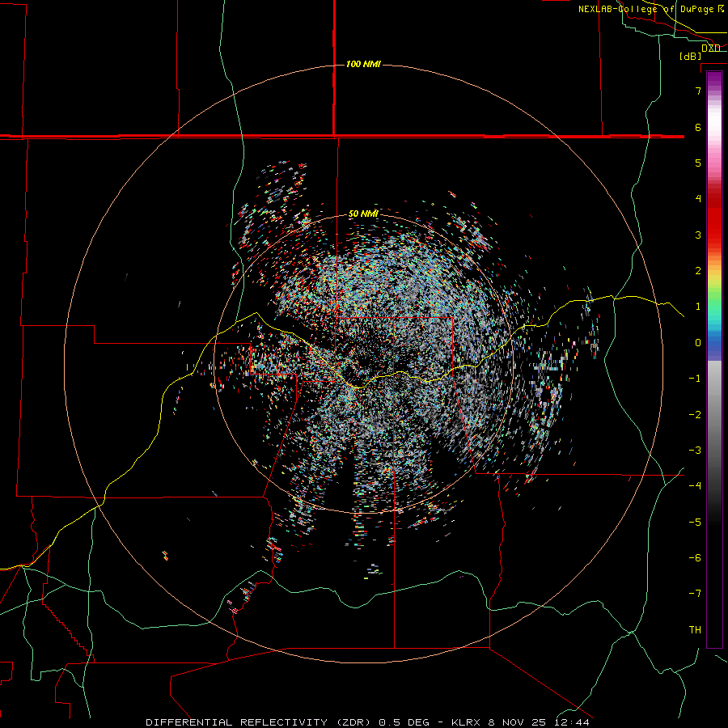The image size is (728, 728).
Task: Click the "-4" value on the color scale
Action: 695,486
